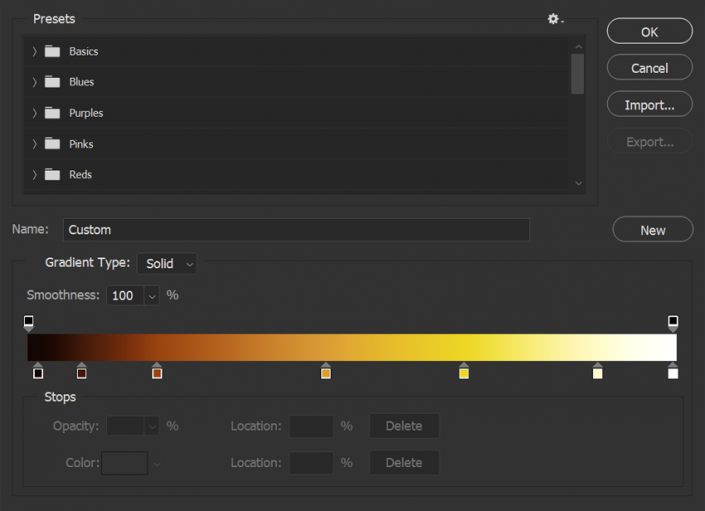Select the yellow color stop
Screen dimensions: 705x511
[464, 372]
